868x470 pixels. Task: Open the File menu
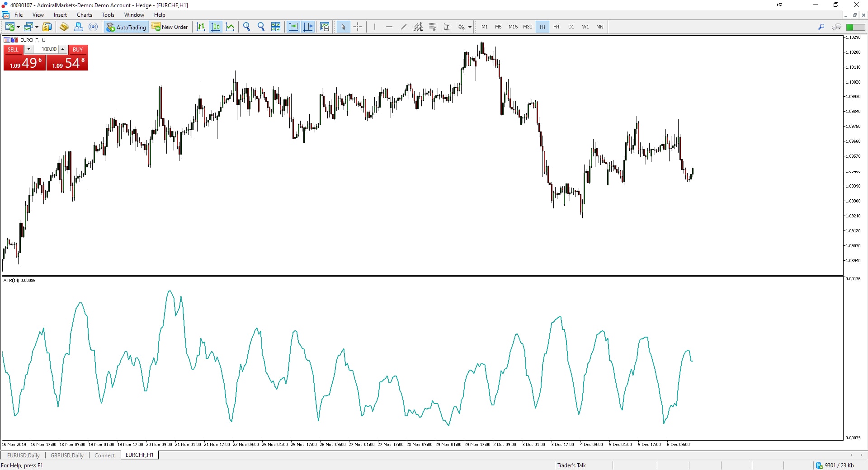coord(19,15)
